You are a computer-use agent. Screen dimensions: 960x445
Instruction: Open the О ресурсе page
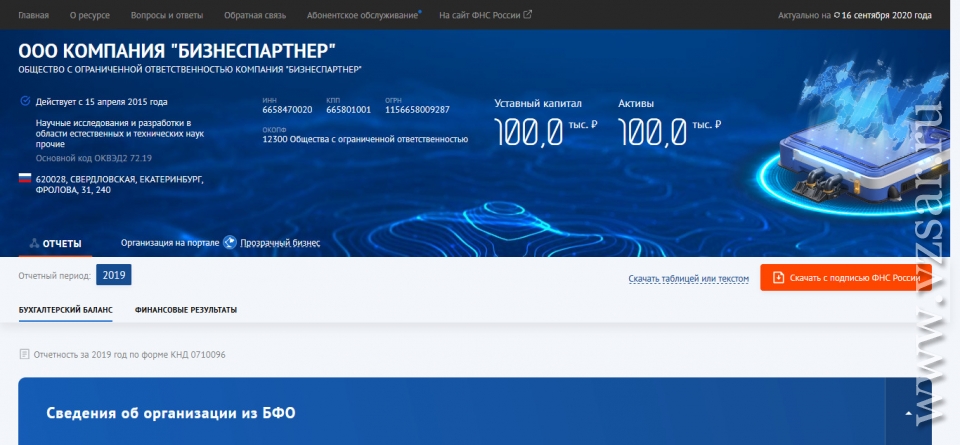[89, 15]
